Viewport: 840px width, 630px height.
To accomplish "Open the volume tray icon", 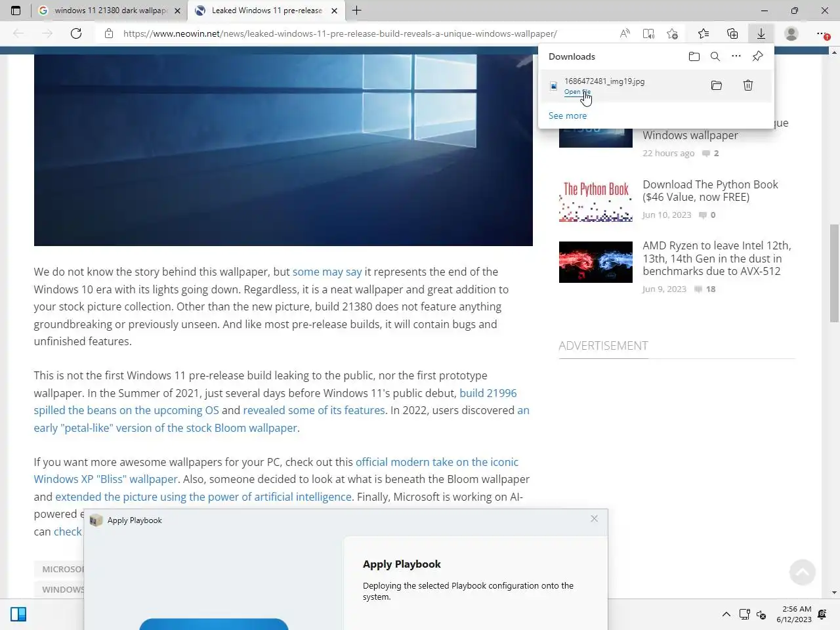I will pos(761,614).
